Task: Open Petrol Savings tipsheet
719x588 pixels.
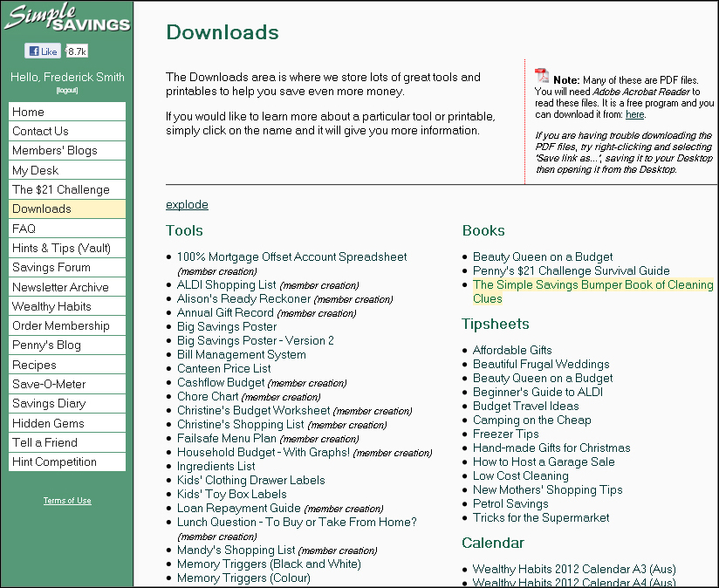Action: tap(510, 504)
